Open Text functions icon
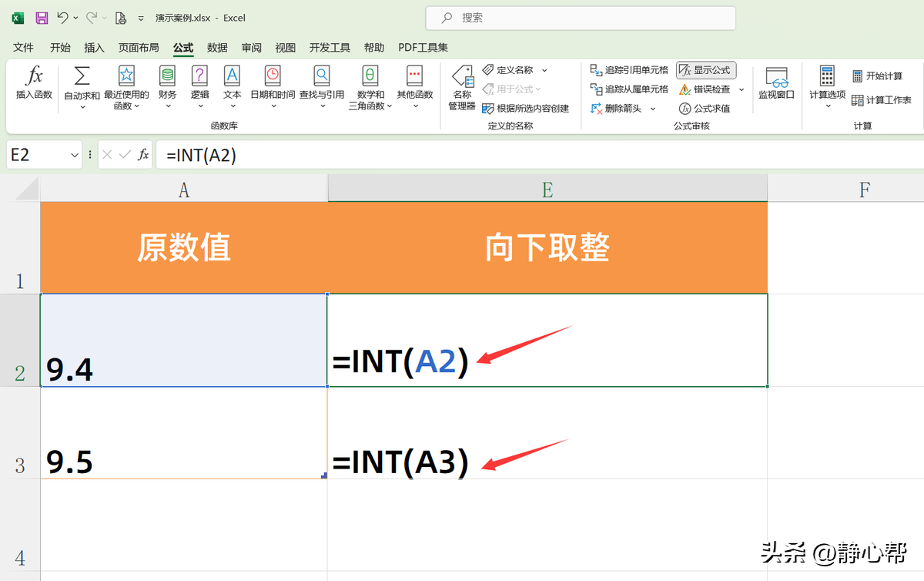Image resolution: width=924 pixels, height=581 pixels. 232,76
